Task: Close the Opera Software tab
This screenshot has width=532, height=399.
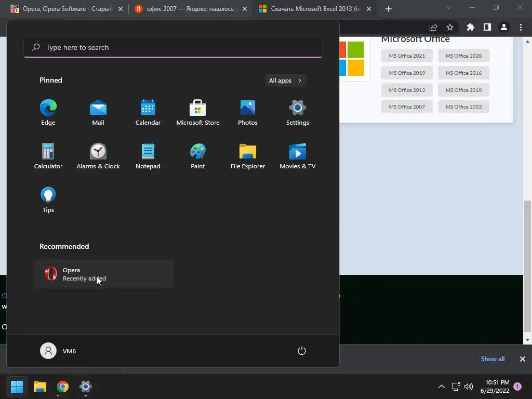Action: coord(121,9)
